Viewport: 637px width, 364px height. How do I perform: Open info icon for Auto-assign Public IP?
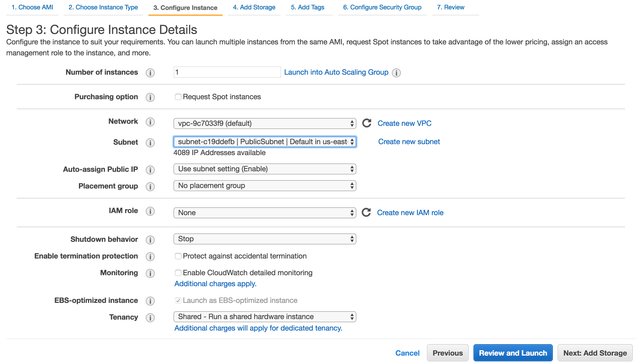pyautogui.click(x=150, y=170)
